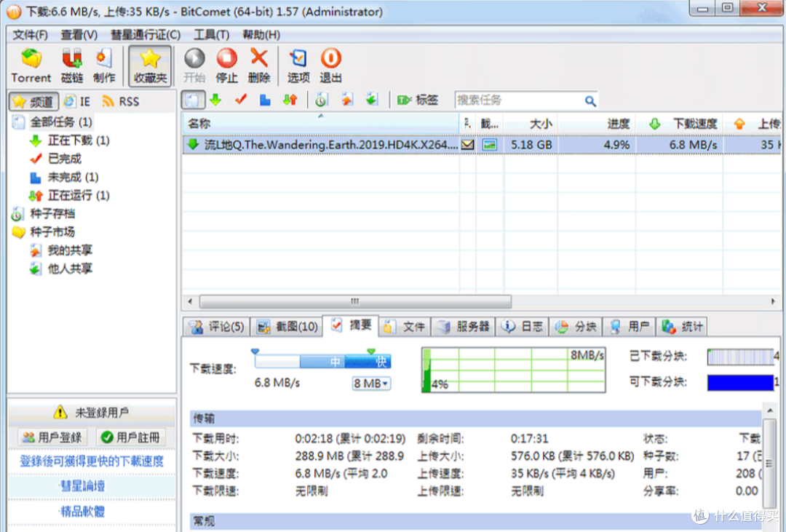Create a new torrent (制作)

[104, 65]
